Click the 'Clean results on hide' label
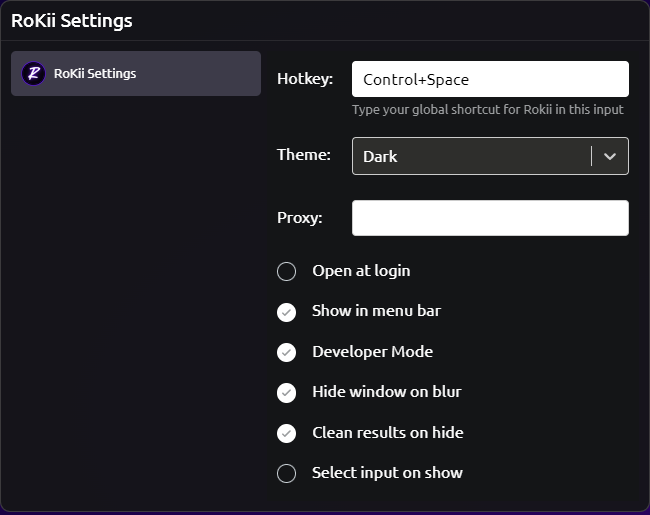This screenshot has height=515, width=650. coord(388,432)
